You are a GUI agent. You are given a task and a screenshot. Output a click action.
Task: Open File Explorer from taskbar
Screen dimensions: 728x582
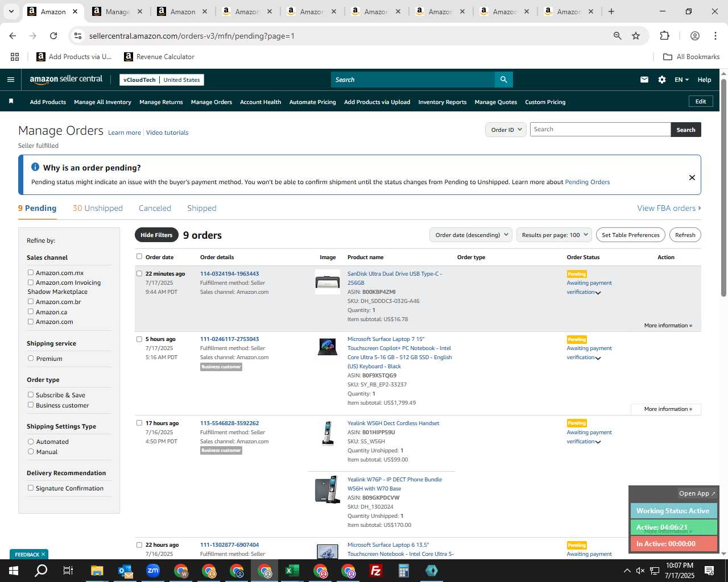click(97, 571)
